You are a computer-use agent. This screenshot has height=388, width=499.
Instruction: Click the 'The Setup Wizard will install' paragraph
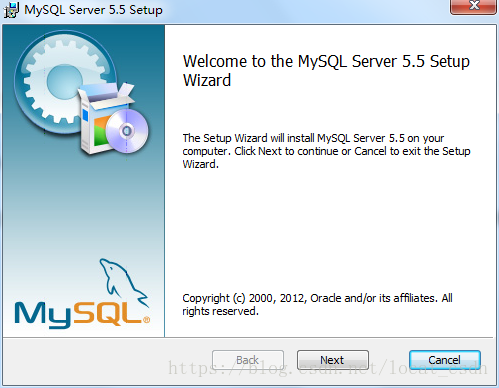[x=326, y=151]
